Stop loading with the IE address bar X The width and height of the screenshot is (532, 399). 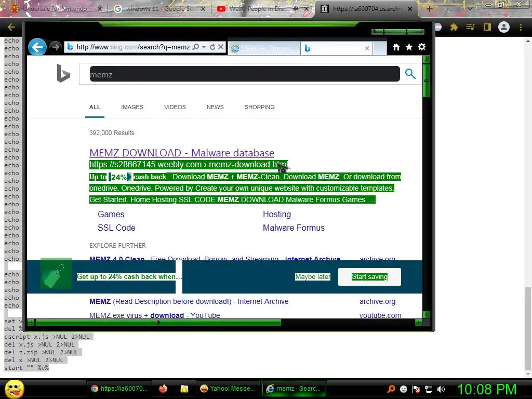tap(220, 47)
